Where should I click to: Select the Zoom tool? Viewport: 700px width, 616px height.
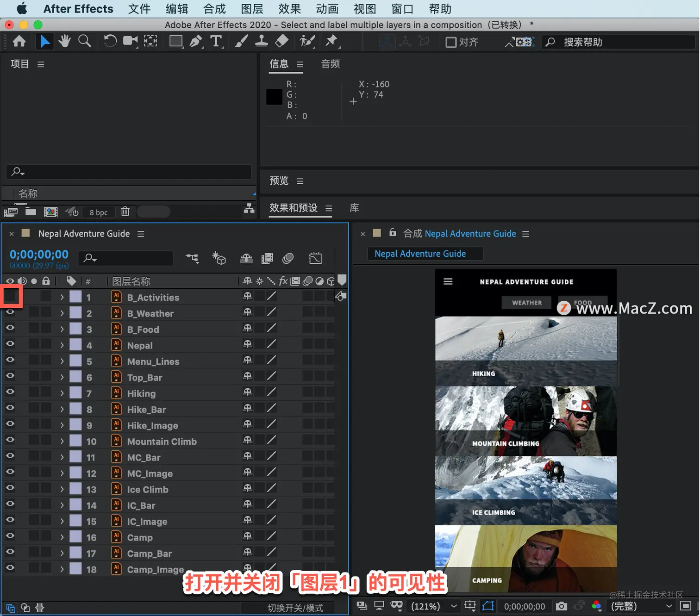tap(85, 41)
